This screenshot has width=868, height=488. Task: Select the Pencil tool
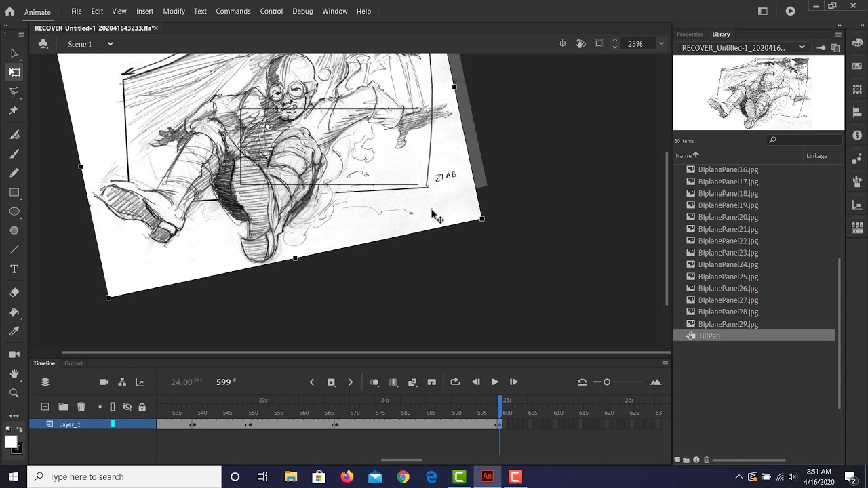[x=14, y=172]
